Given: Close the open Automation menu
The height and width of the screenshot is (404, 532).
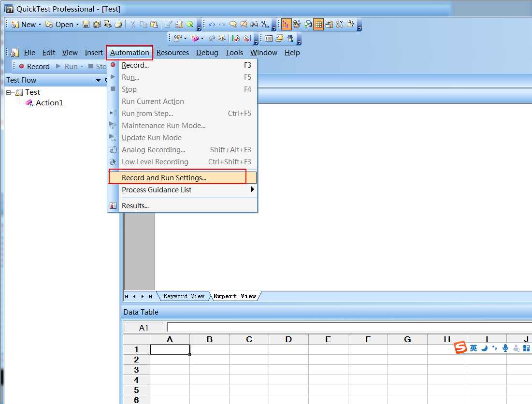Looking at the screenshot, I should pos(129,53).
